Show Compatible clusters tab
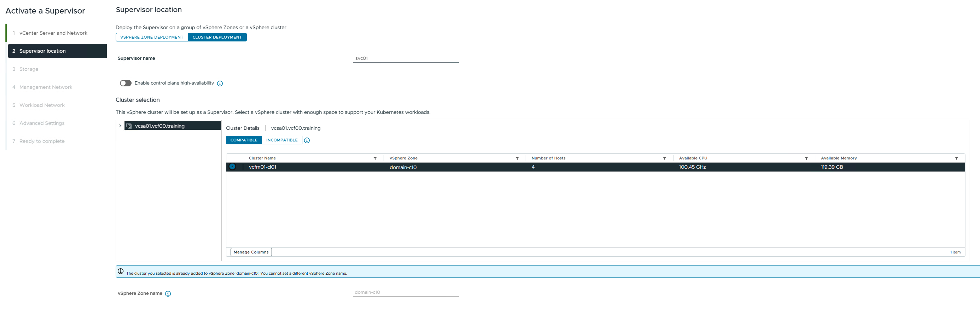 pos(244,140)
